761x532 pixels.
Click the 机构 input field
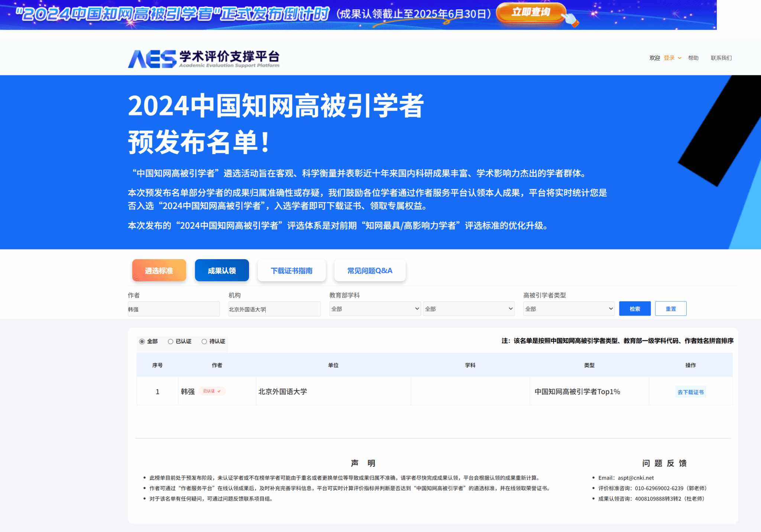(274, 309)
